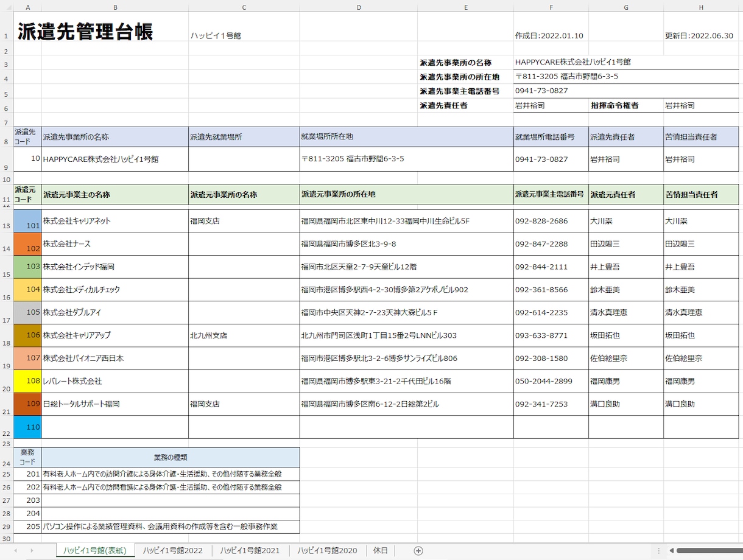
Task: Select the 日総トータルサポート福岡 cell
Action: coord(115,404)
